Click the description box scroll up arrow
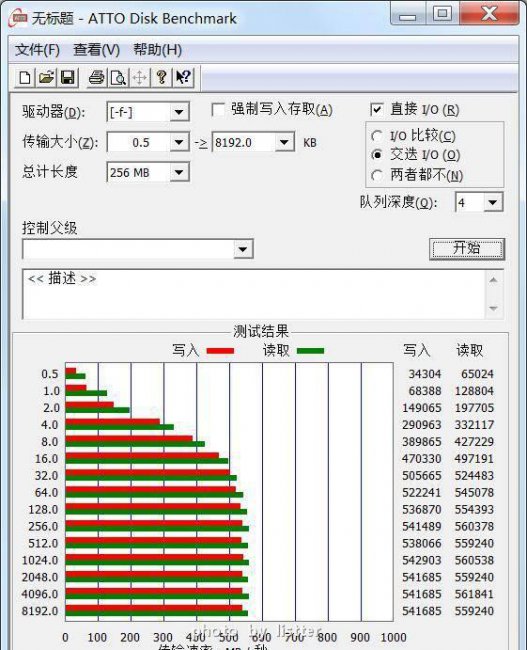Image resolution: width=527 pixels, height=650 pixels. click(x=493, y=281)
